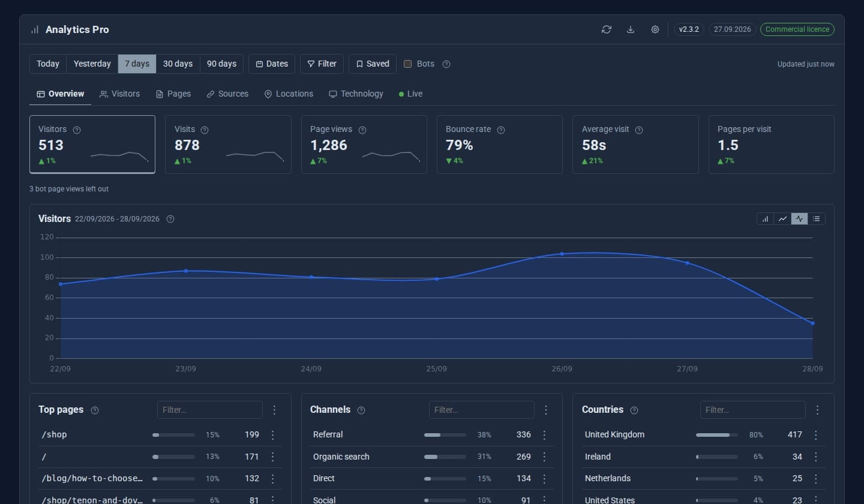
Task: Open options for Ireland row
Action: [x=816, y=457]
